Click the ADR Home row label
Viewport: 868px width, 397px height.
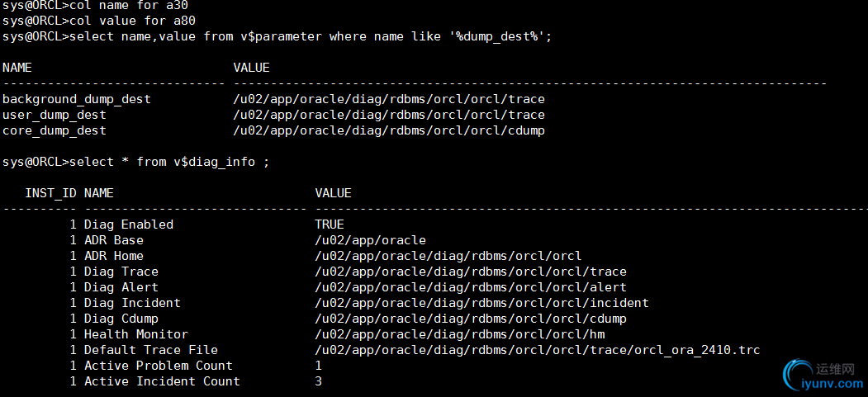(114, 256)
